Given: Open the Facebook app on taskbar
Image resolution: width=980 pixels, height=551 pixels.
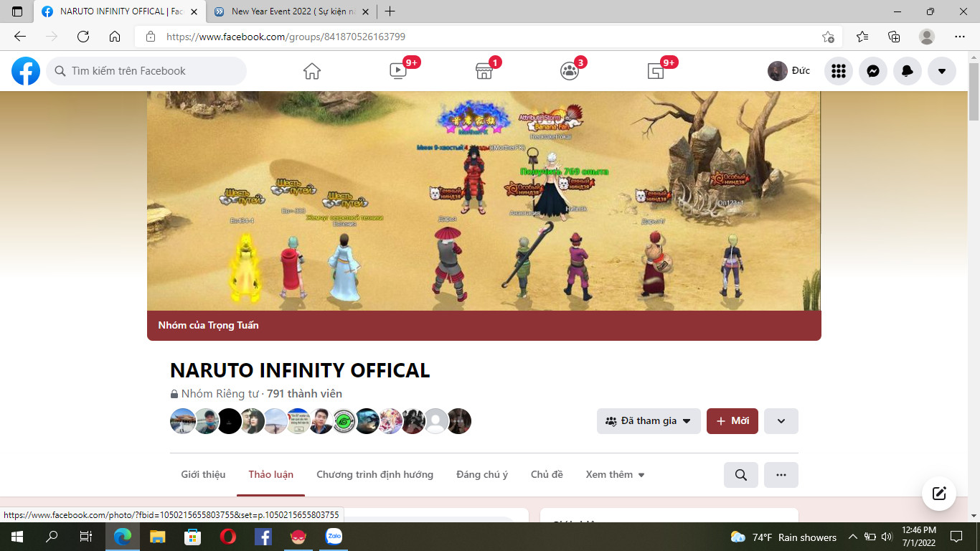Looking at the screenshot, I should (263, 537).
